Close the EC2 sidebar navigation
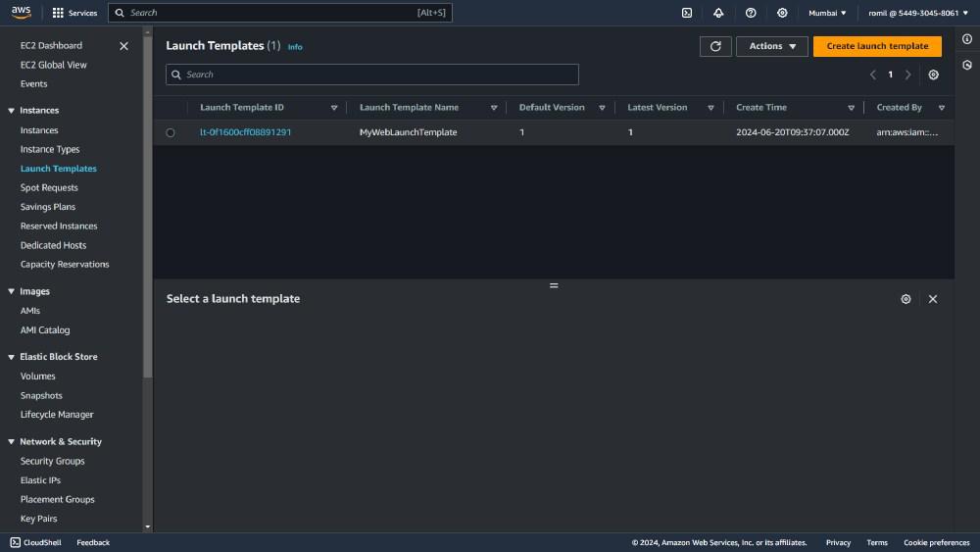The image size is (980, 552). coord(123,46)
